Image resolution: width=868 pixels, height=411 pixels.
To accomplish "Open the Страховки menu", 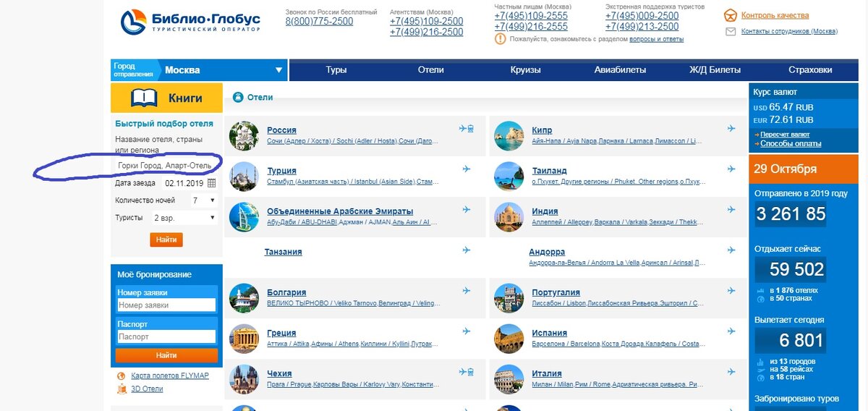I will coord(810,70).
